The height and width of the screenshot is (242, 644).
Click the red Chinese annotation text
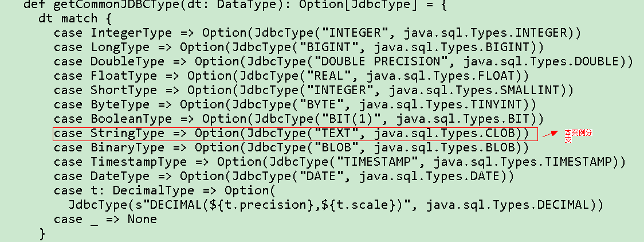pyautogui.click(x=577, y=136)
